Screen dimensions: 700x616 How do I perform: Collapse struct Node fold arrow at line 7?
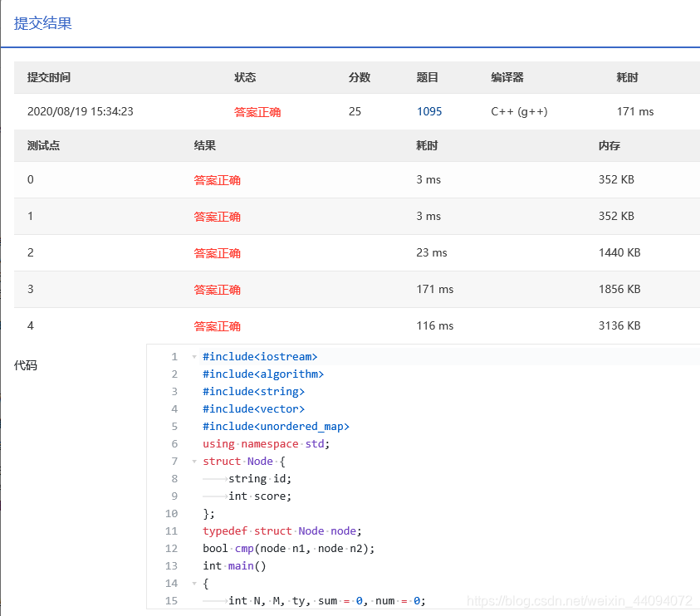tap(194, 461)
